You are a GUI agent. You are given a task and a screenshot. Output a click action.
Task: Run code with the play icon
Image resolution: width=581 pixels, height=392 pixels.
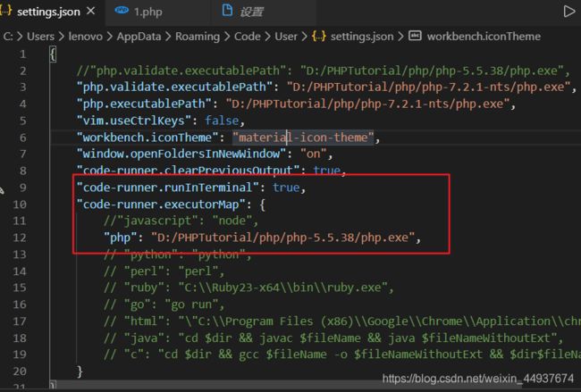pos(568,11)
